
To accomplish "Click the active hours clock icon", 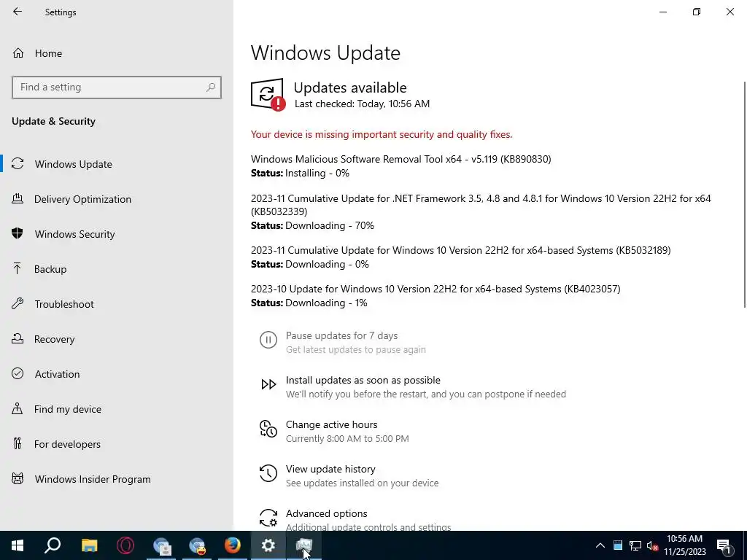I will pos(268,429).
